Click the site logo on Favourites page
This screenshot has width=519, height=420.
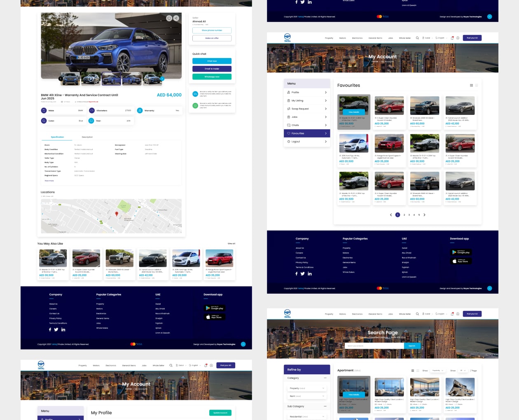coord(288,37)
